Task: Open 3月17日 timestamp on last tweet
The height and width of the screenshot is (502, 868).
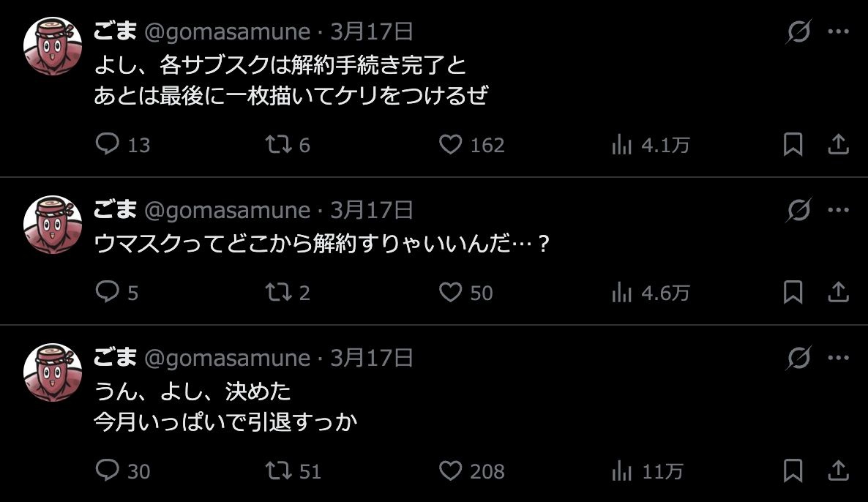Action: click(372, 358)
